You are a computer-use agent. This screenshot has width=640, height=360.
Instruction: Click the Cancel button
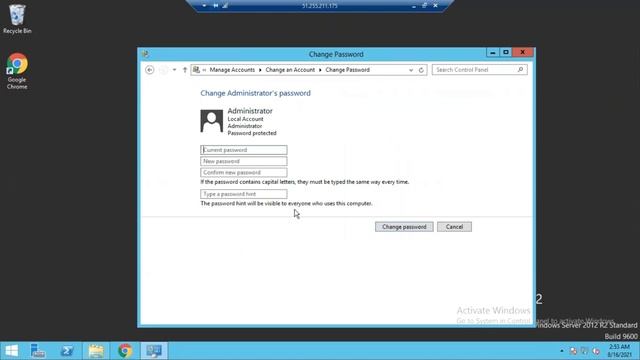point(454,227)
